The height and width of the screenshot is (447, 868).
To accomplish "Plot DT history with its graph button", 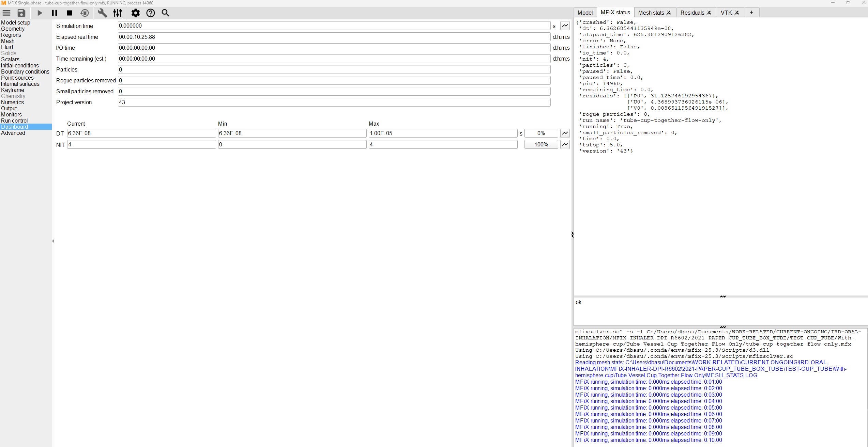I will (x=565, y=133).
